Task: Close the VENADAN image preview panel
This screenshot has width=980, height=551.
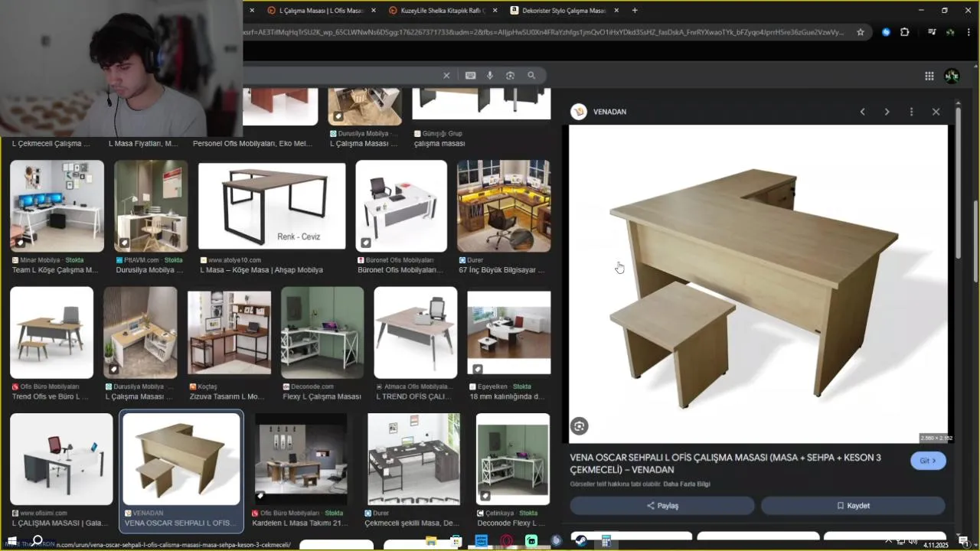Action: coord(936,112)
